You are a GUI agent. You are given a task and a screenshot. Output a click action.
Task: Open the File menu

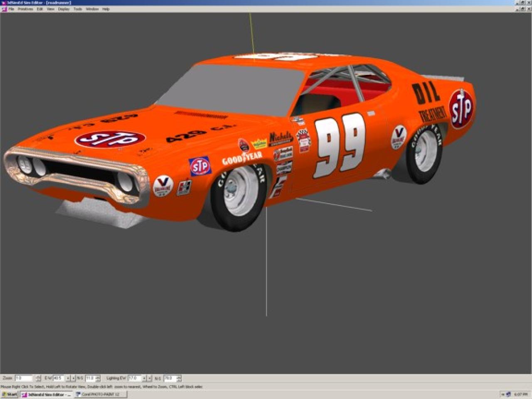pyautogui.click(x=11, y=9)
